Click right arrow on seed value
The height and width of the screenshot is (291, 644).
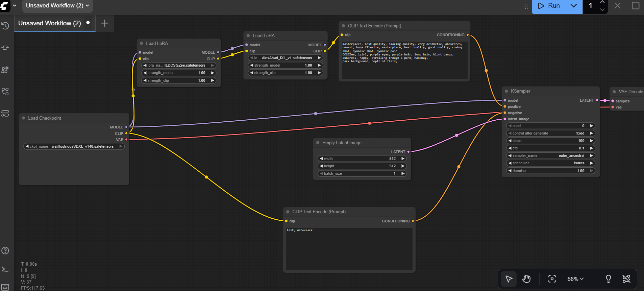(591, 126)
